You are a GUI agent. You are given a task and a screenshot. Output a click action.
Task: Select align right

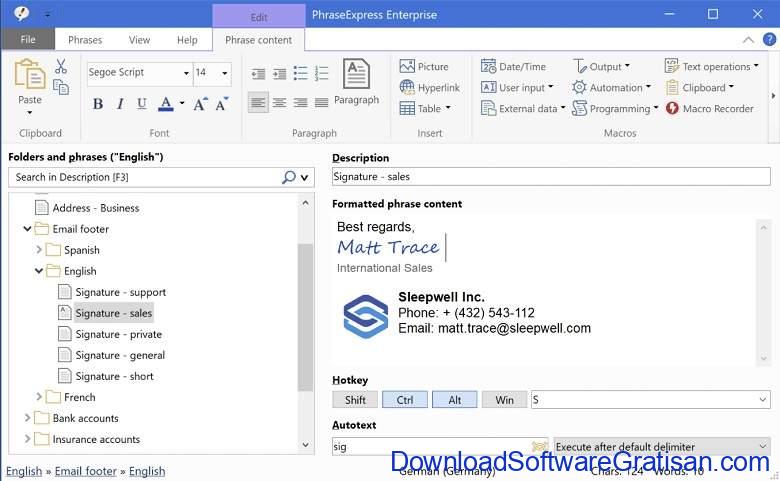point(300,102)
